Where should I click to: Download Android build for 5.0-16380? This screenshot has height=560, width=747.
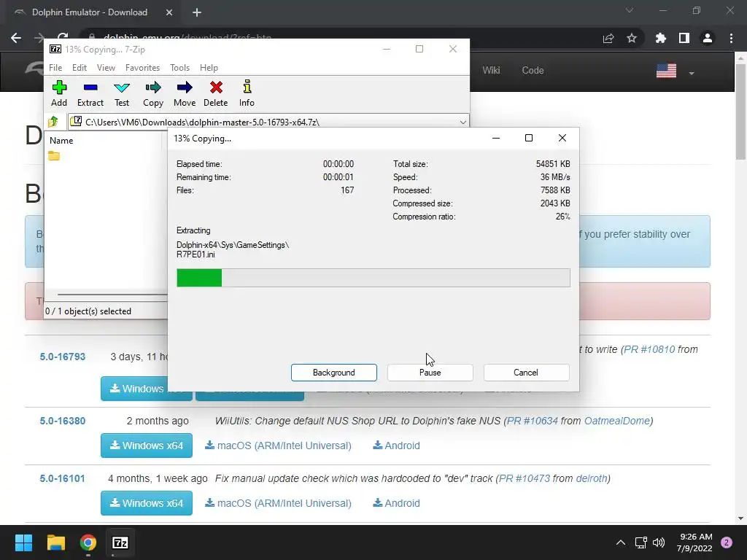tap(396, 446)
